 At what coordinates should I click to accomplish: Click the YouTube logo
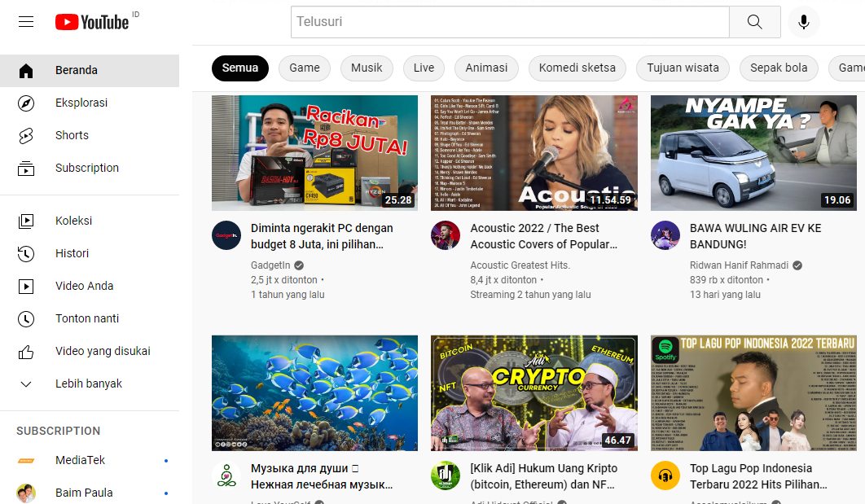(x=92, y=22)
